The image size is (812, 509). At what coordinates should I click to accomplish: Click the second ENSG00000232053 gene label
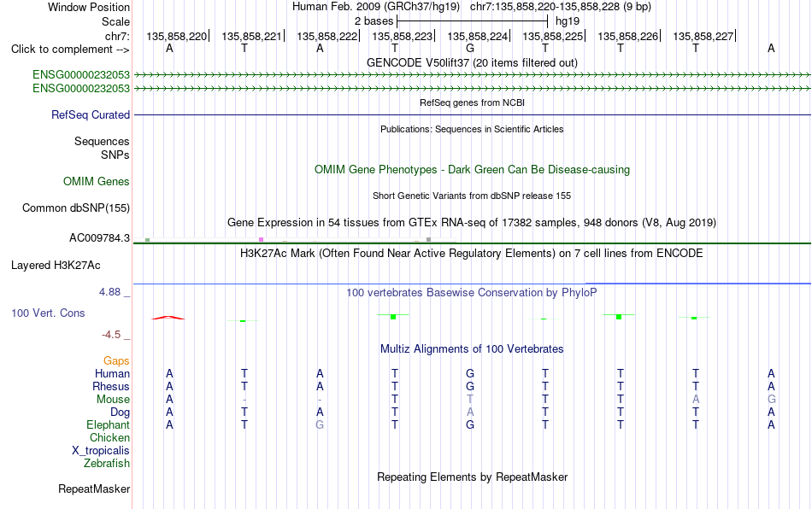(x=81, y=89)
